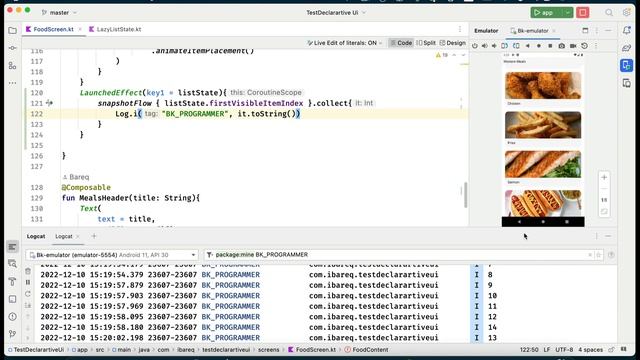640x360 pixels.
Task: Click the 4 spaces indent status entry
Action: (x=590, y=350)
